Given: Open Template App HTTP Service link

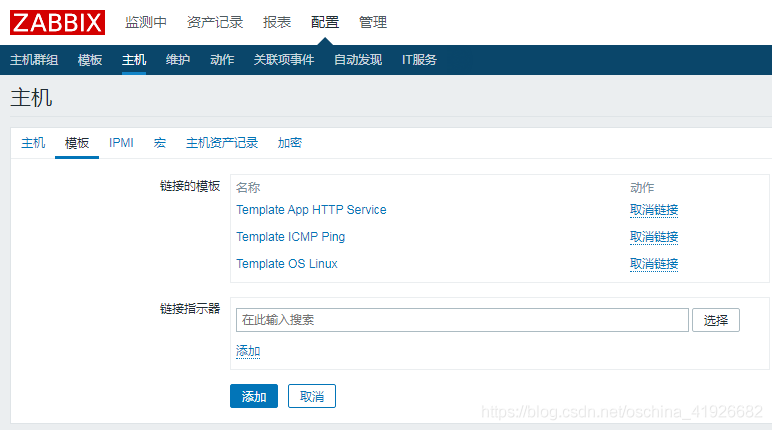Looking at the screenshot, I should click(x=311, y=210).
